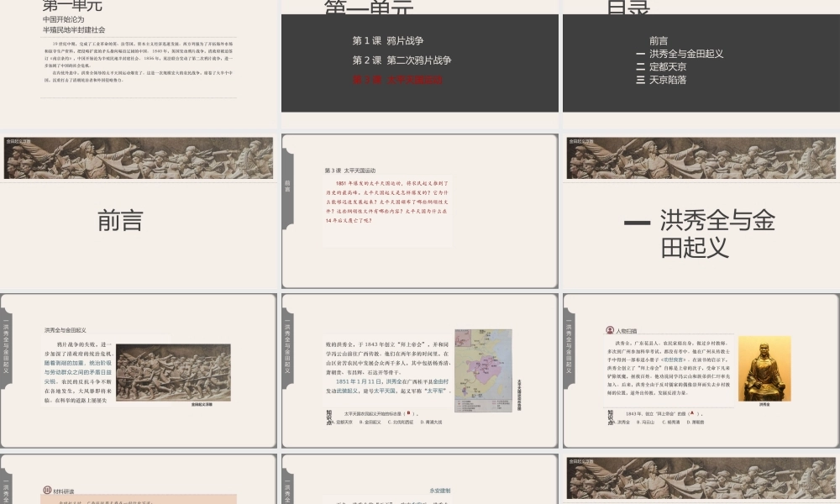Click the 太平天国 map image

tap(483, 370)
